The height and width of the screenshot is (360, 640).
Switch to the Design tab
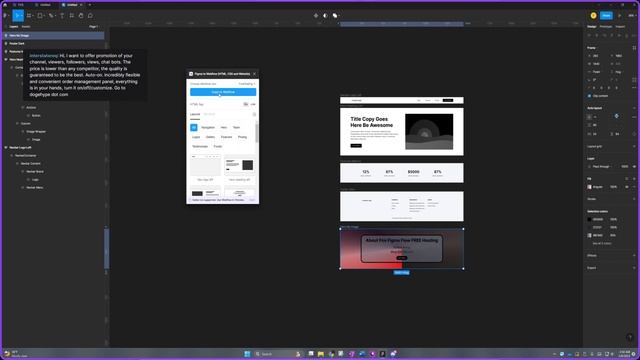(592, 27)
